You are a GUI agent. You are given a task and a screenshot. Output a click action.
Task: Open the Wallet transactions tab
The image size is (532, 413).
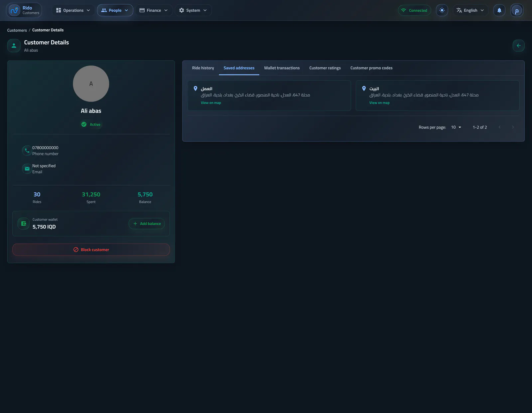tap(282, 68)
